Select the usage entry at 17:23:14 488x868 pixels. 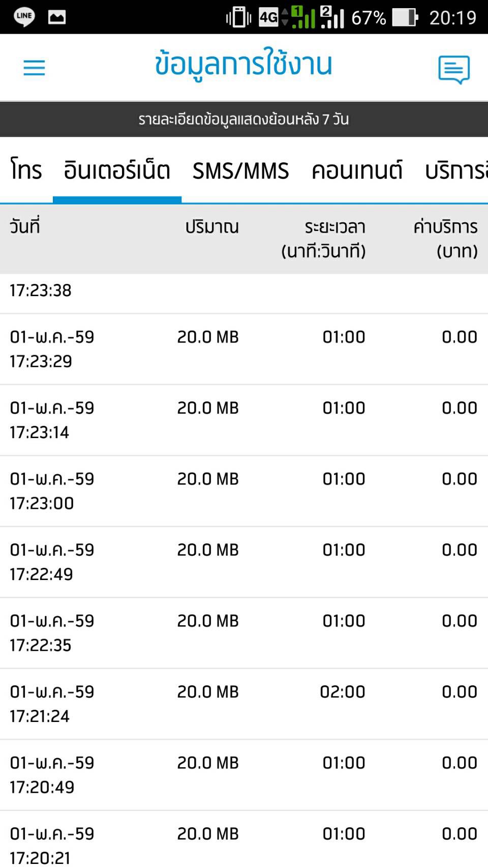[x=244, y=420]
